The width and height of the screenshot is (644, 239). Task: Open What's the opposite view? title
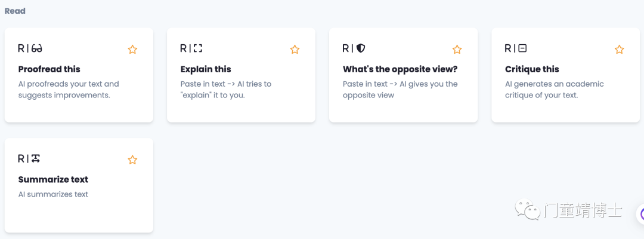click(400, 69)
